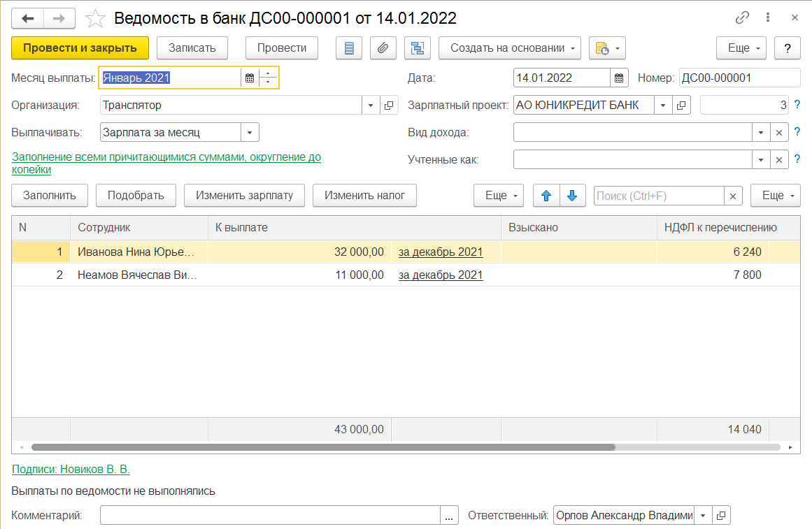Open the Выплачивать dropdown

click(x=250, y=132)
